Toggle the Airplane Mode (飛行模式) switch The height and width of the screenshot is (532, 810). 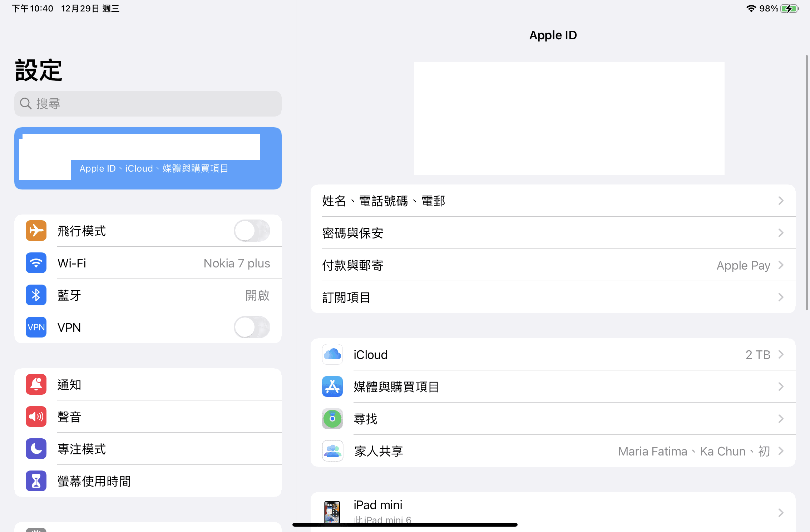[x=252, y=231]
